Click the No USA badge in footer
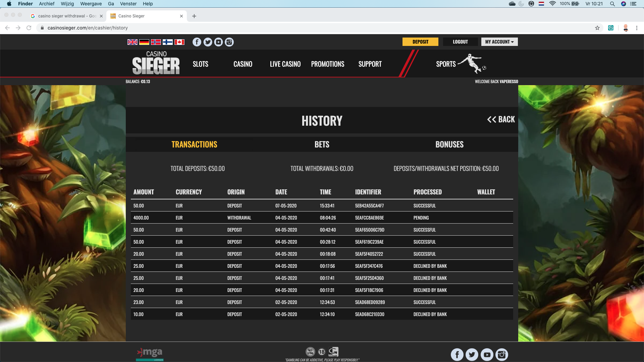Image resolution: width=644 pixels, height=362 pixels. (x=310, y=352)
